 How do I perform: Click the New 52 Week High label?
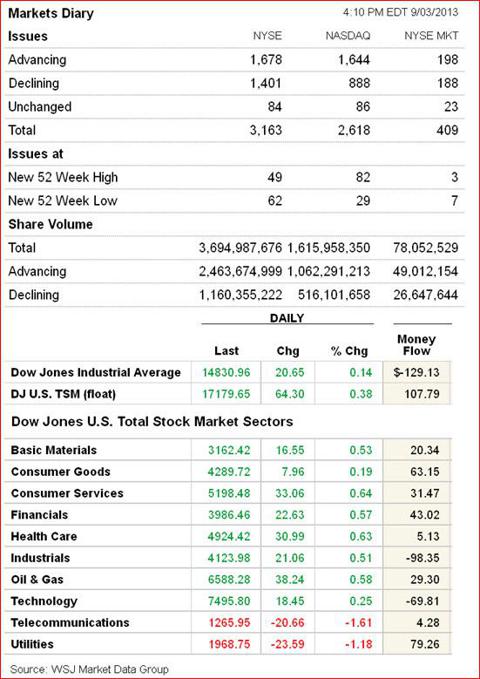pyautogui.click(x=63, y=177)
